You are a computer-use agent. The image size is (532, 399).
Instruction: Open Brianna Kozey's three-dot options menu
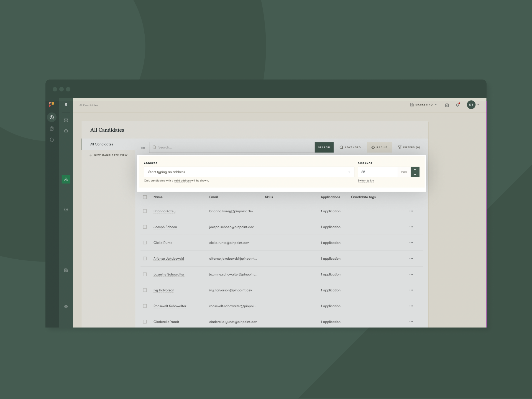point(411,211)
